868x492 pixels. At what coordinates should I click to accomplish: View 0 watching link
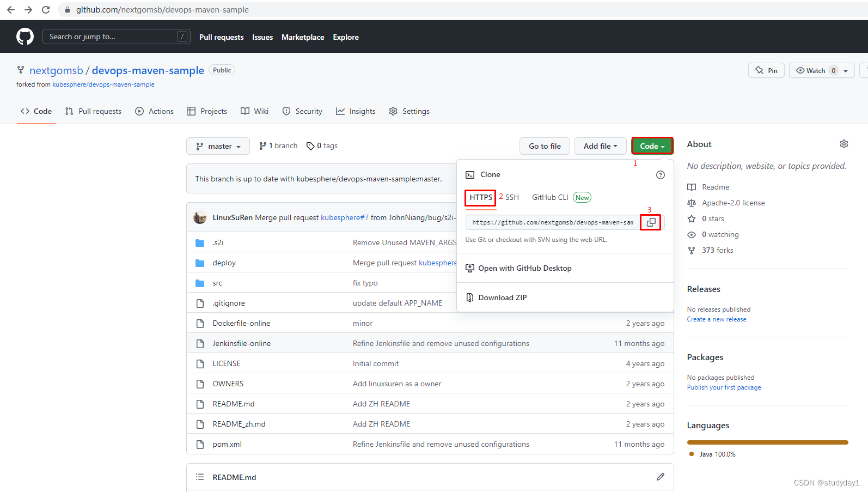pyautogui.click(x=713, y=234)
